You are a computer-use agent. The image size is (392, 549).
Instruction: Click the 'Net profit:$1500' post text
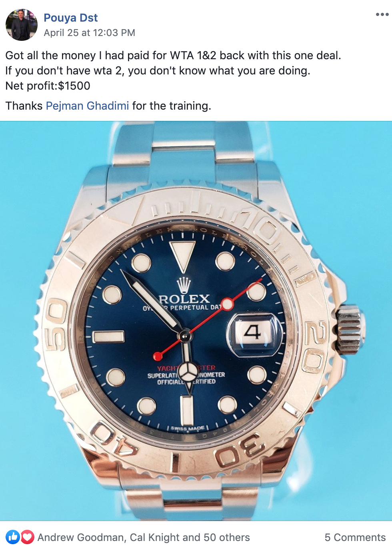pos(48,86)
